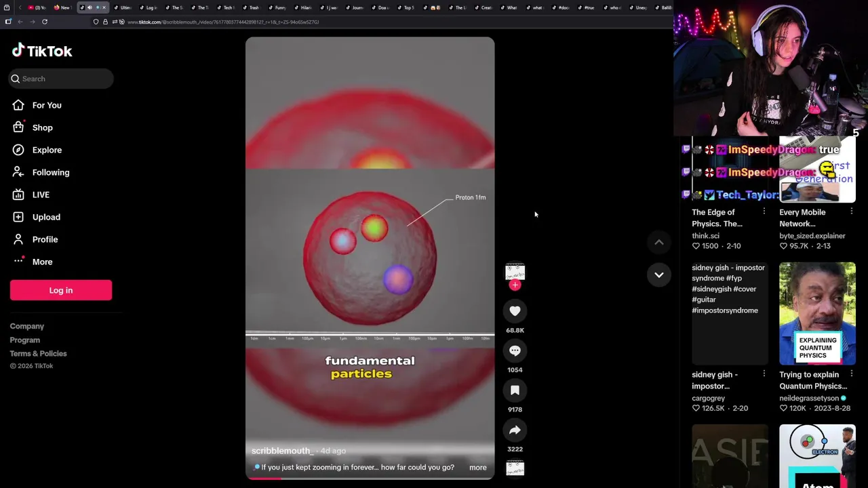Click the 1054 comments count
Screen dimensions: 868x488
click(515, 370)
